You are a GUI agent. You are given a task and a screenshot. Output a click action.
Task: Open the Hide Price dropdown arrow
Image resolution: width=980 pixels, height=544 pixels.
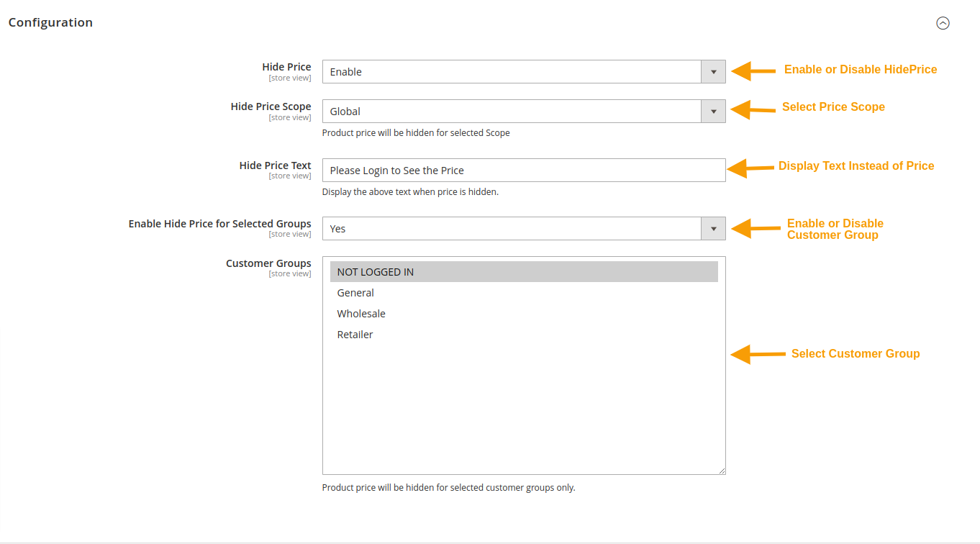point(713,71)
